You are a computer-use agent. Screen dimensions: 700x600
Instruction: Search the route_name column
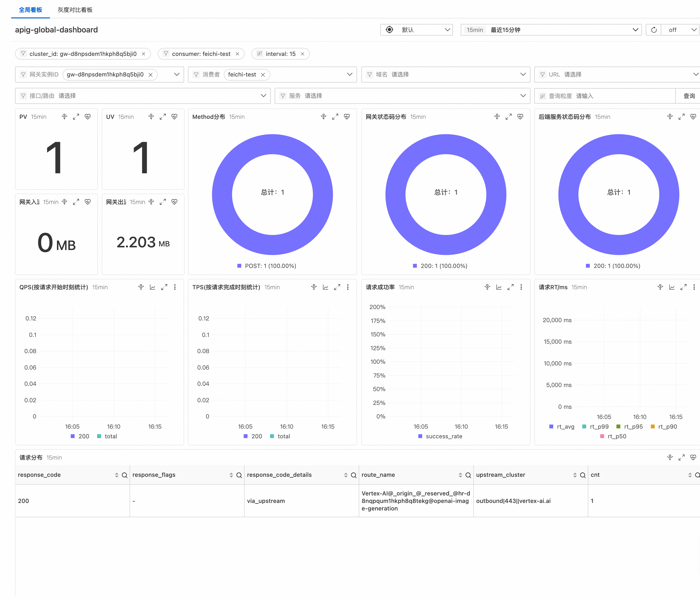pos(468,475)
